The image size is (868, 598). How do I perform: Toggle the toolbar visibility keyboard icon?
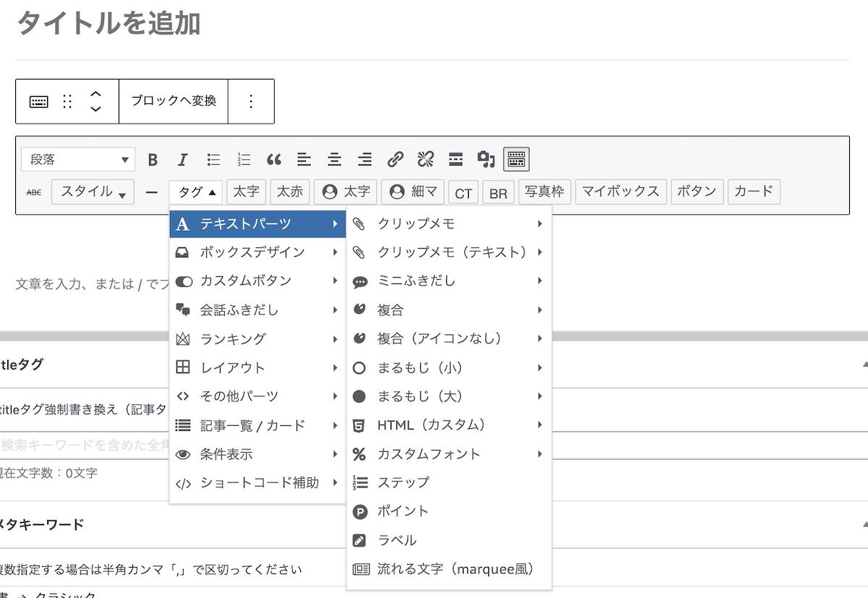point(516,160)
